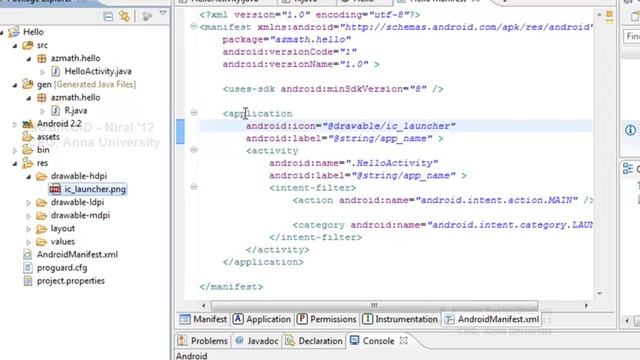Fold the manifest element in editor
The image size is (640, 360).
pos(194,27)
